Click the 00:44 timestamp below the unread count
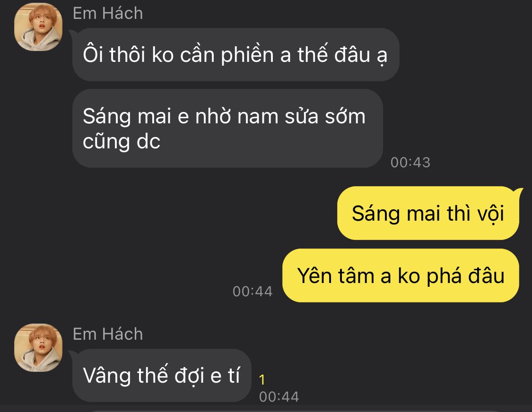The width and height of the screenshot is (532, 412). click(x=279, y=397)
